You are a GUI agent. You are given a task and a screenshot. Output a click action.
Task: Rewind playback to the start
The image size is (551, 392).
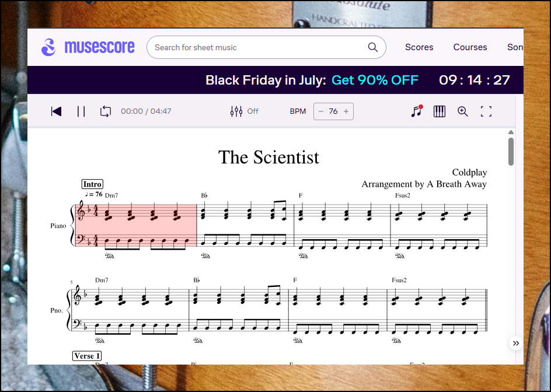pyautogui.click(x=56, y=111)
